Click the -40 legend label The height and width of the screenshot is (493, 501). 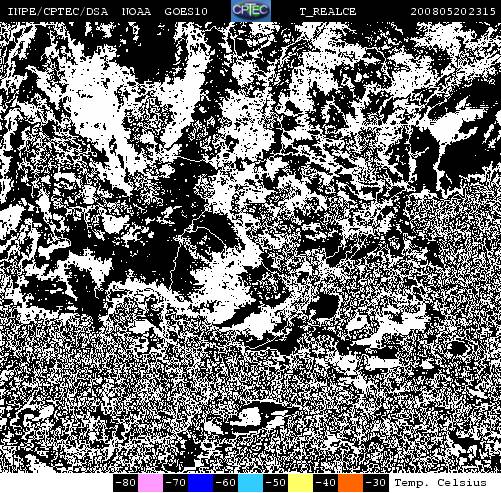pos(325,483)
